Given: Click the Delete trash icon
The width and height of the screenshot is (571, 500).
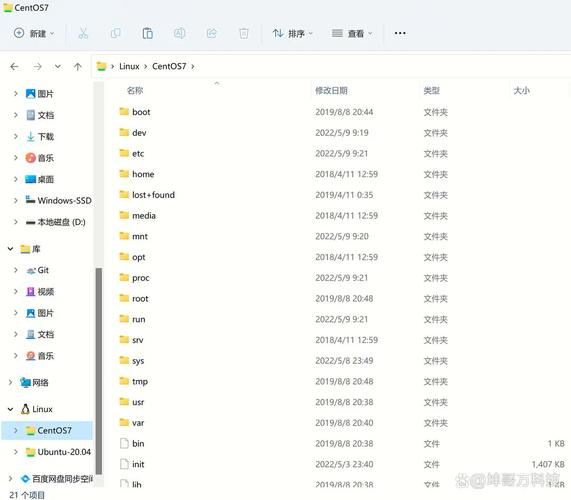Looking at the screenshot, I should [244, 33].
